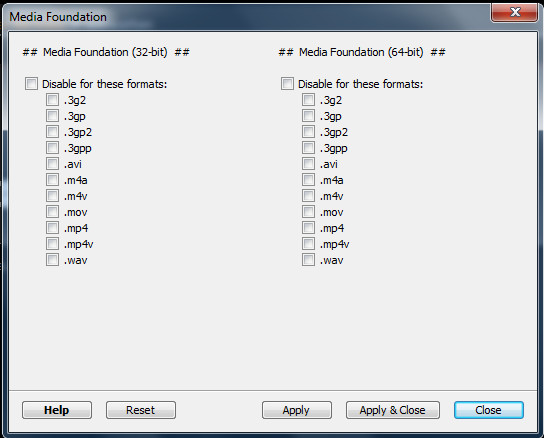Click the '## Media Foundation (64-bit) ##' heading
The width and height of the screenshot is (544, 438).
point(362,52)
